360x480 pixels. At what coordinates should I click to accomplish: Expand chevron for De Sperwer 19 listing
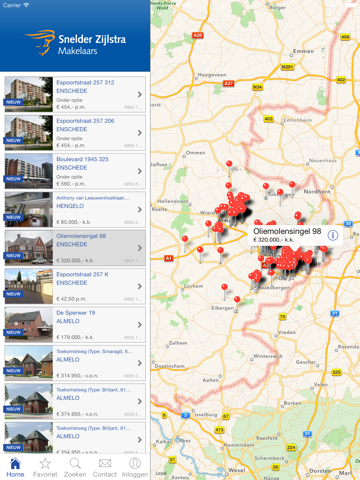click(140, 325)
